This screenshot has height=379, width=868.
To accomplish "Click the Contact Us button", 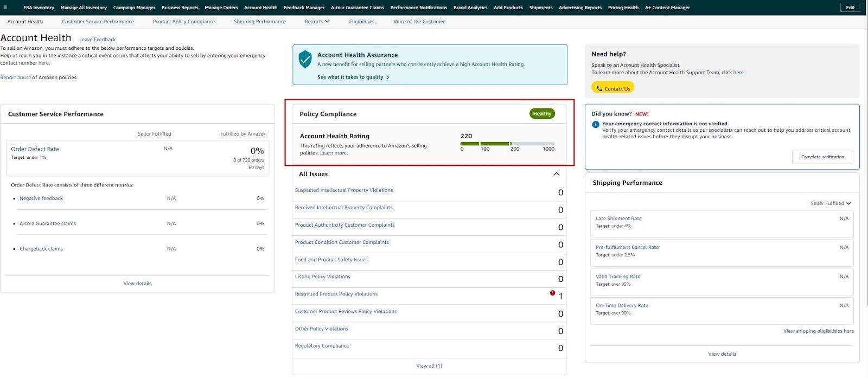I will point(612,88).
